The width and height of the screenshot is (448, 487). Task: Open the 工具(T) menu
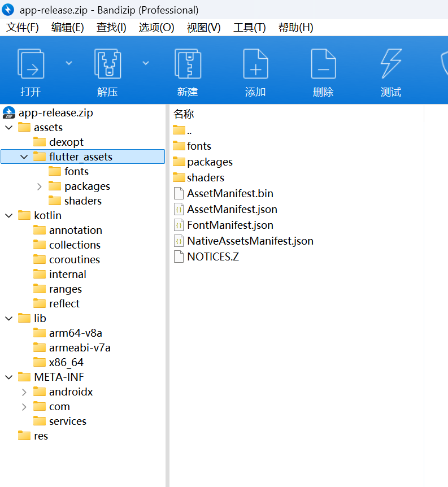coord(250,28)
